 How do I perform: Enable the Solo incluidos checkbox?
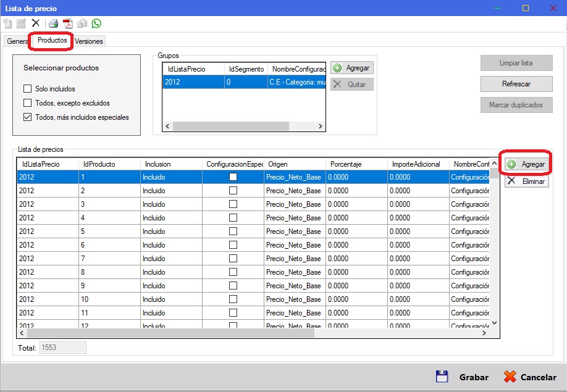point(27,88)
